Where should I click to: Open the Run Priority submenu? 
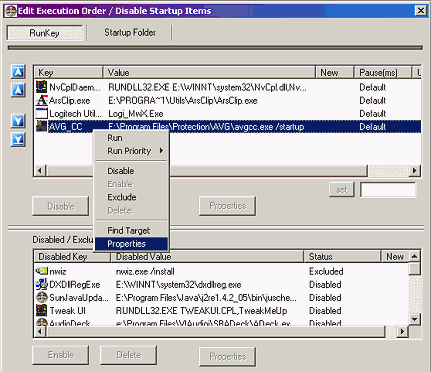click(x=132, y=151)
